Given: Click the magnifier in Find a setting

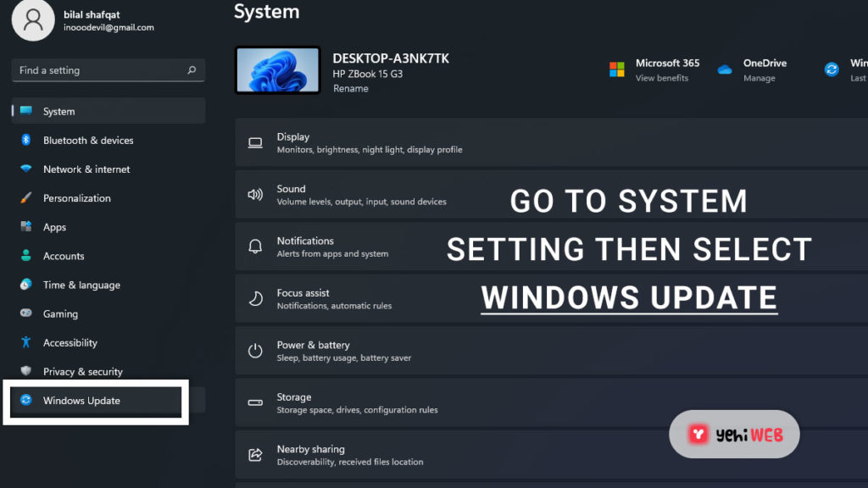Looking at the screenshot, I should (192, 70).
